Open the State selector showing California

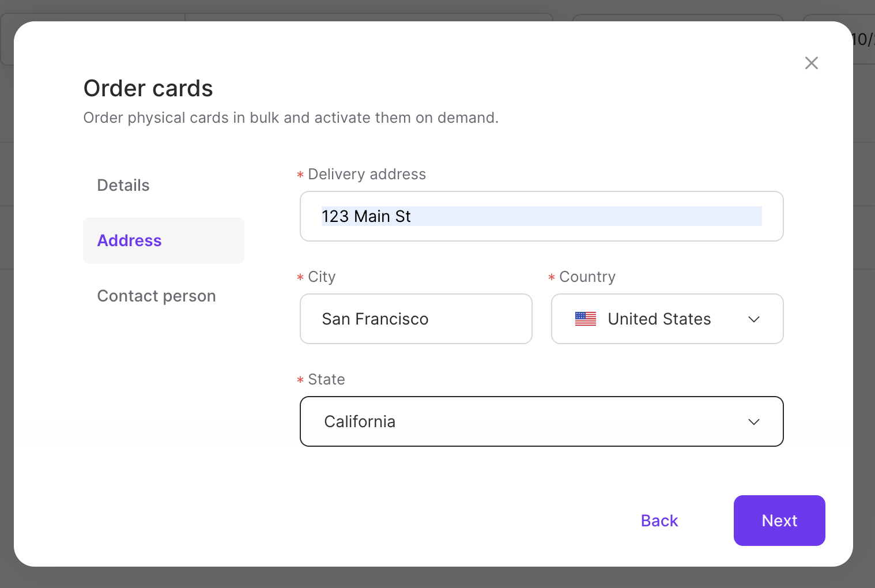point(541,421)
